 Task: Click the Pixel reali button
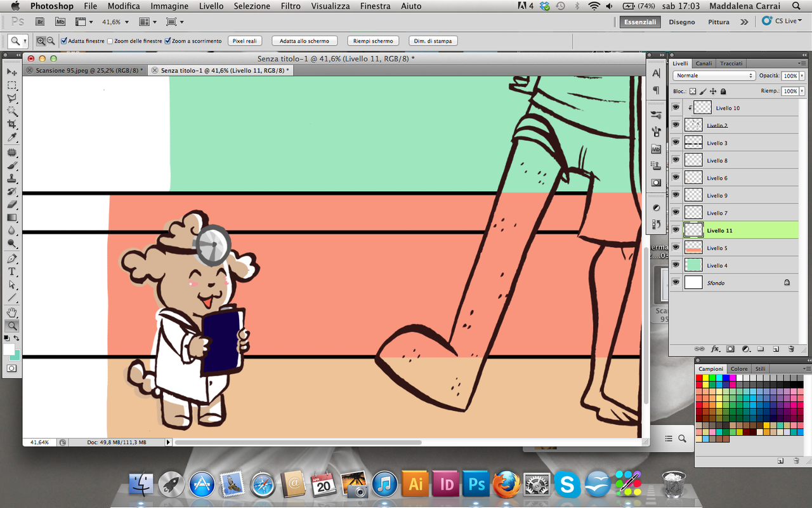[x=245, y=41]
